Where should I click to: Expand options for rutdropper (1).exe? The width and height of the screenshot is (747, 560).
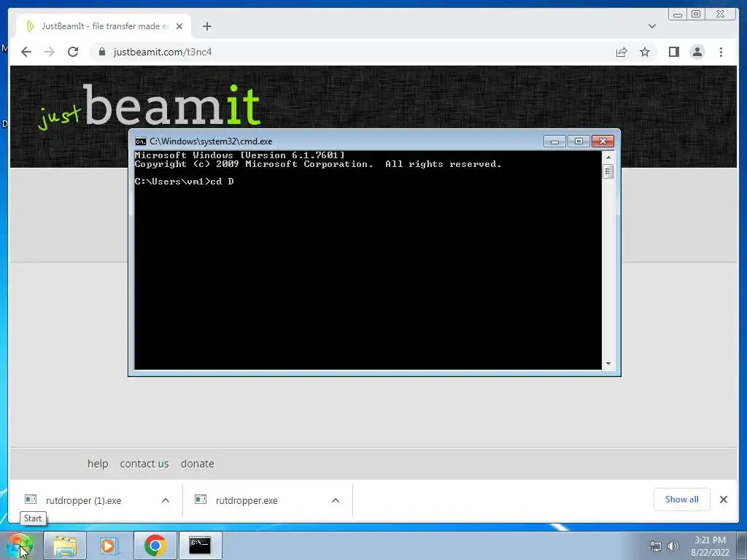(x=166, y=500)
